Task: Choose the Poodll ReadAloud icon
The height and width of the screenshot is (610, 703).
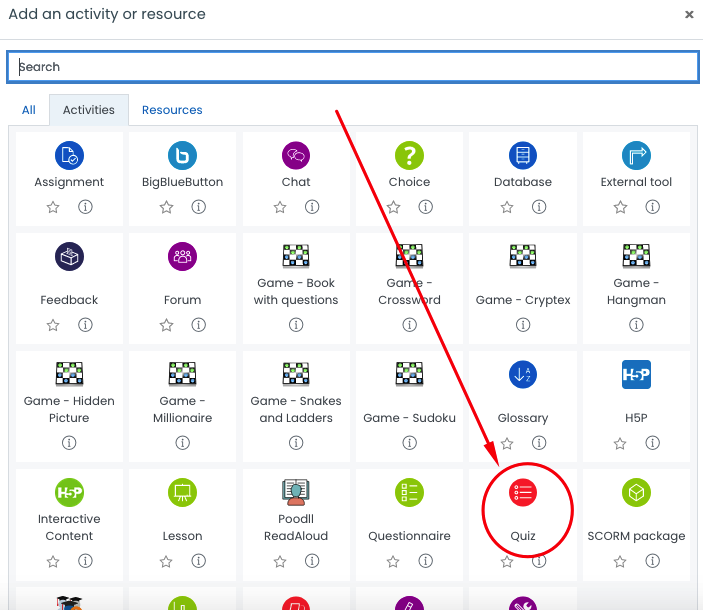Action: (296, 492)
